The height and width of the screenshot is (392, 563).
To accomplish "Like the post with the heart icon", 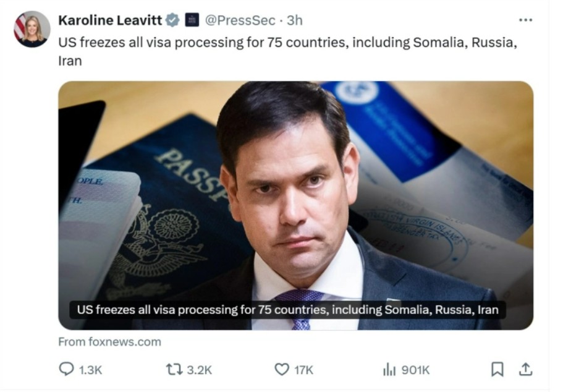I will [x=282, y=369].
